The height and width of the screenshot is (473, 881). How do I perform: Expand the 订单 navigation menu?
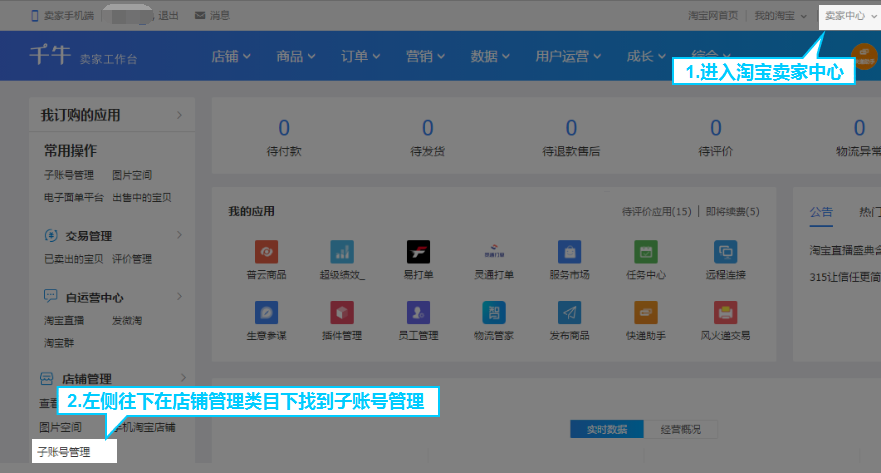click(361, 56)
